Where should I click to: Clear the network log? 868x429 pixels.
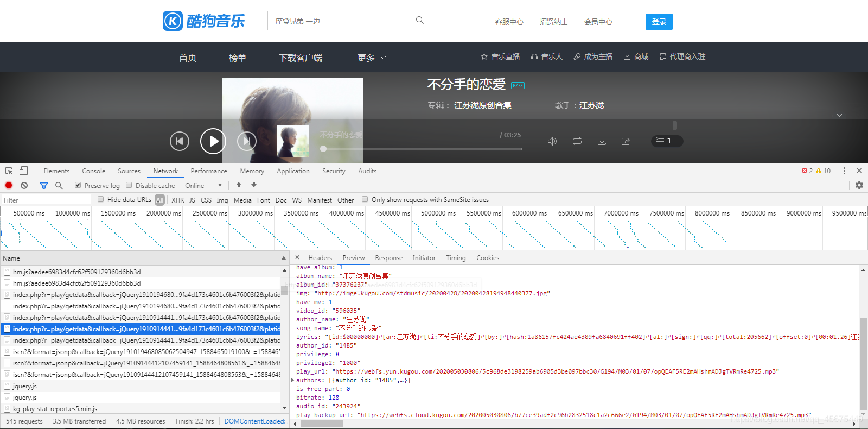pyautogui.click(x=24, y=185)
